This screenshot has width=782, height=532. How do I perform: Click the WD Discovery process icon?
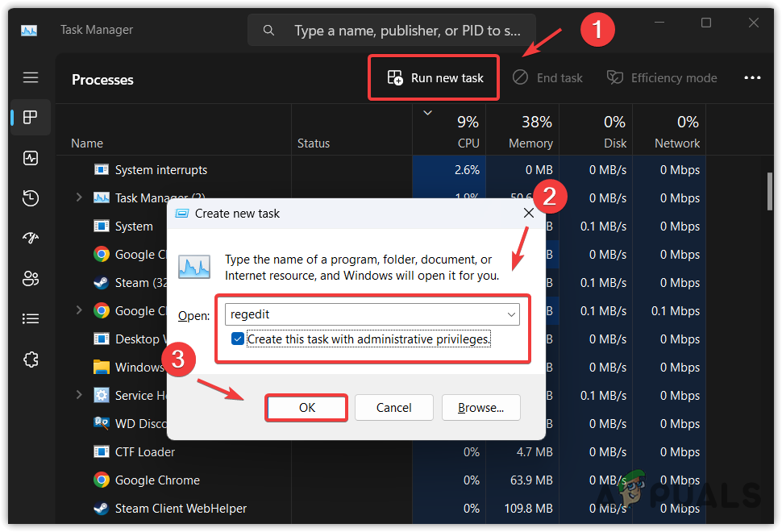pos(102,423)
